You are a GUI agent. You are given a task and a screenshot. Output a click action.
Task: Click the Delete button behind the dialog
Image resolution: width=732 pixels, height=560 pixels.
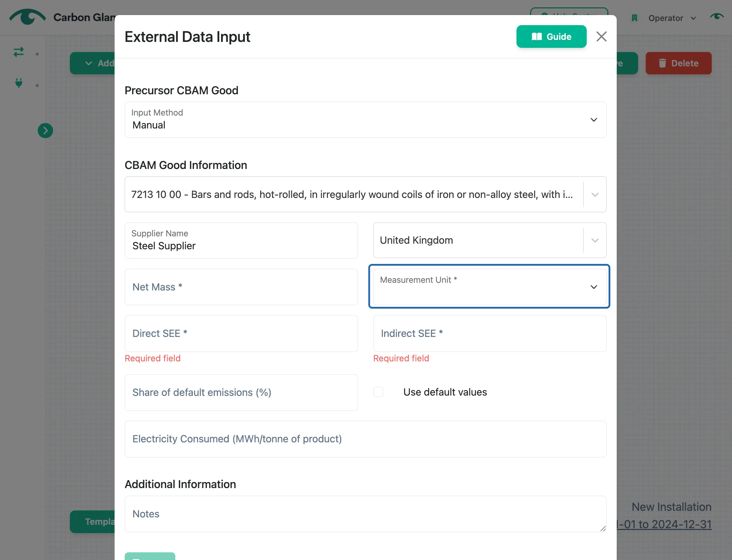pyautogui.click(x=678, y=63)
